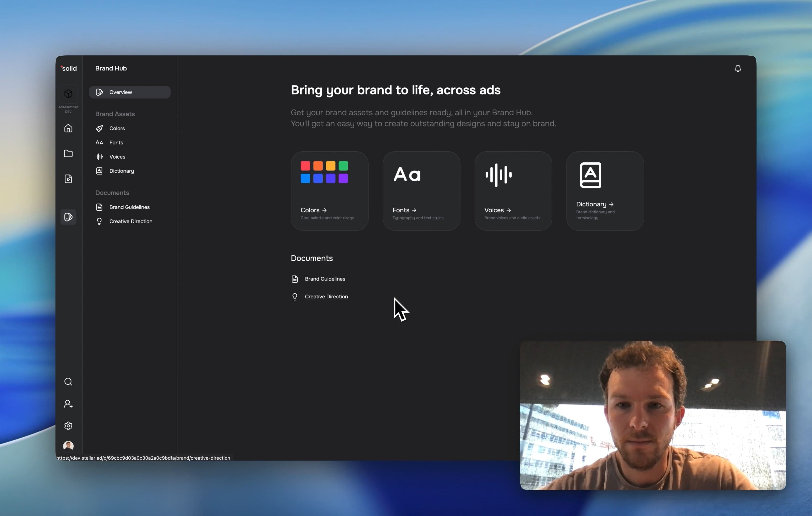Click the underlined Creative Direction link
Image resolution: width=812 pixels, height=516 pixels.
(x=326, y=297)
